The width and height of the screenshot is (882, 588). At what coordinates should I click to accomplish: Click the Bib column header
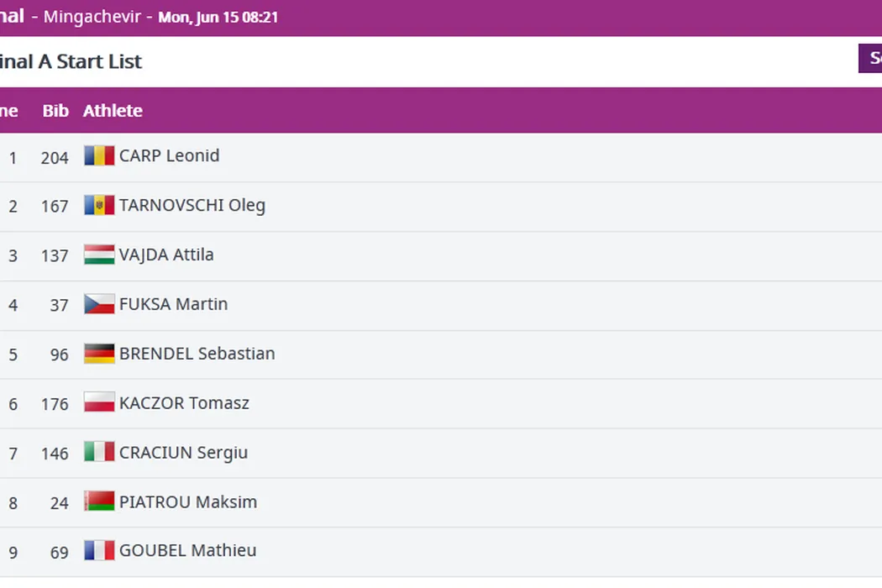coord(55,111)
